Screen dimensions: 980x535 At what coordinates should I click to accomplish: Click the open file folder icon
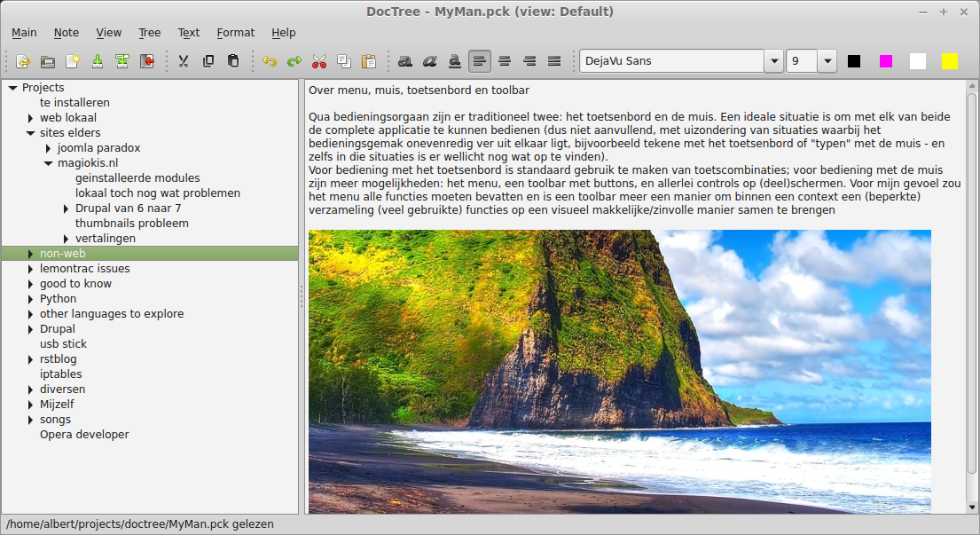[48, 61]
